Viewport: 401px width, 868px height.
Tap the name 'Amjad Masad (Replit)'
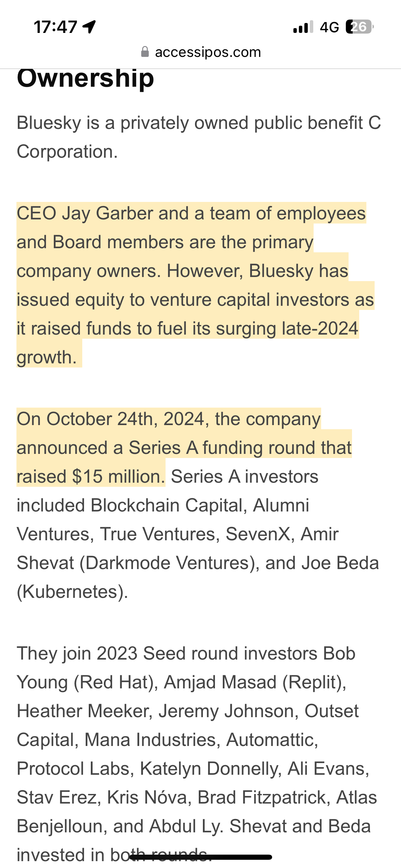tap(255, 682)
